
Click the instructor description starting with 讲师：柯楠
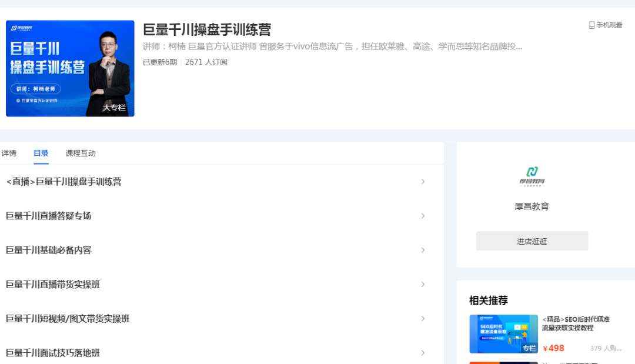pyautogui.click(x=332, y=46)
